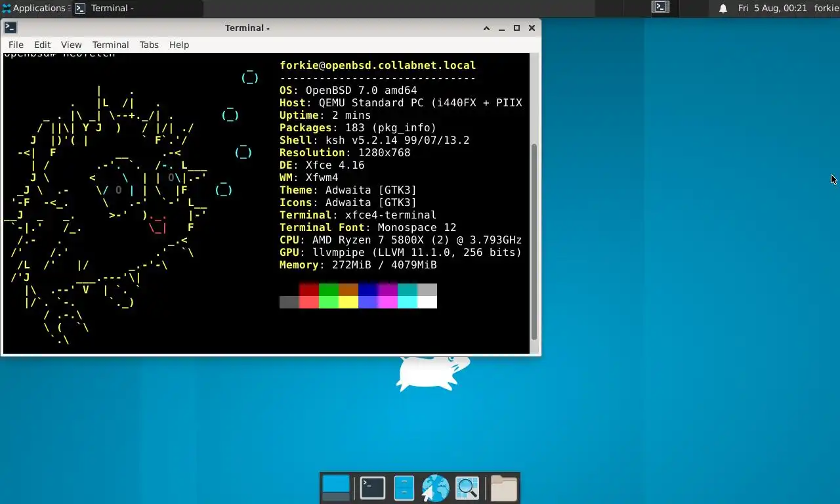Click the Icons line showing Adwaita [GTK3]
The width and height of the screenshot is (840, 504).
click(x=348, y=202)
